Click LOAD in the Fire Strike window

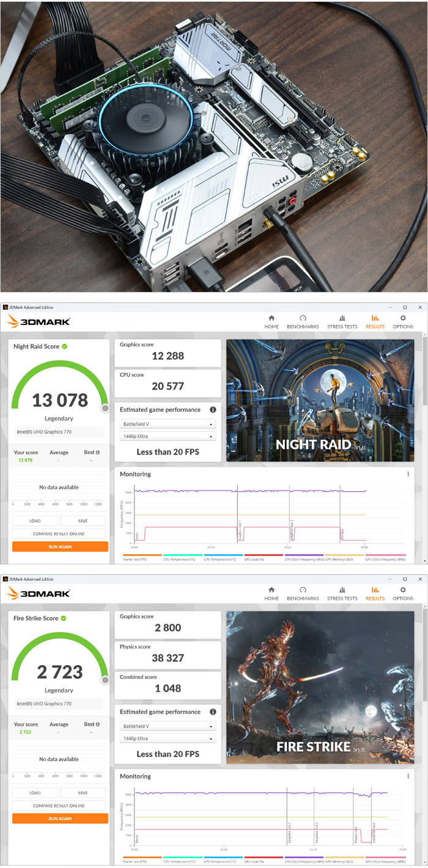35,793
